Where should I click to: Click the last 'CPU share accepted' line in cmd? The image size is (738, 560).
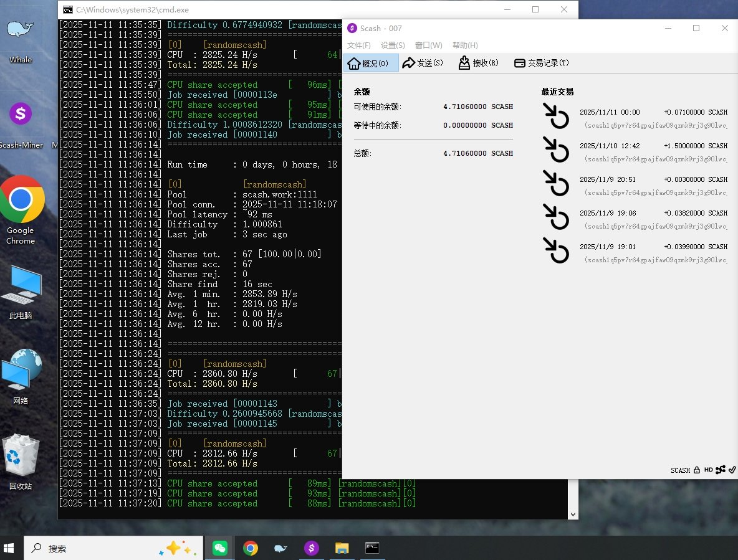[x=237, y=503]
